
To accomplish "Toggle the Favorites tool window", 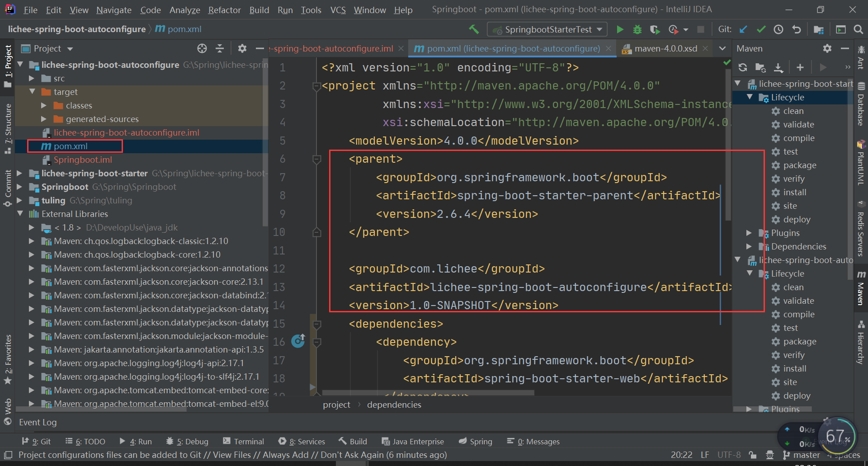I will tap(8, 359).
